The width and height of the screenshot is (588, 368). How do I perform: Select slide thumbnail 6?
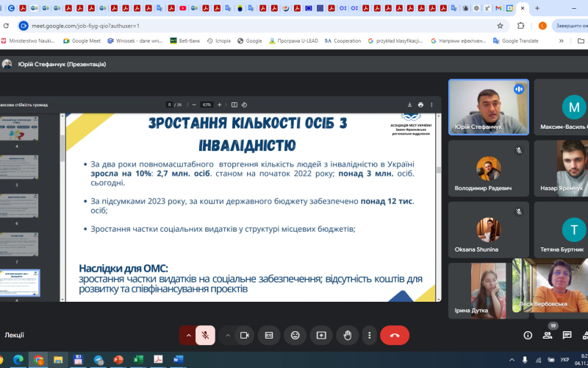click(x=19, y=206)
